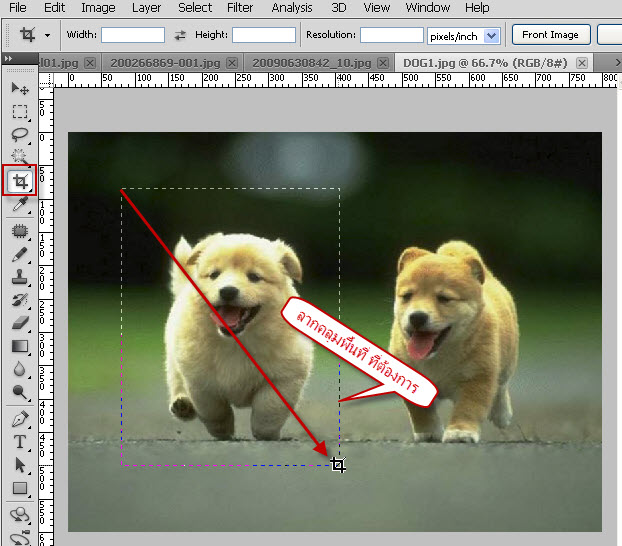
Task: Select the Dodge tool
Action: tap(20, 392)
